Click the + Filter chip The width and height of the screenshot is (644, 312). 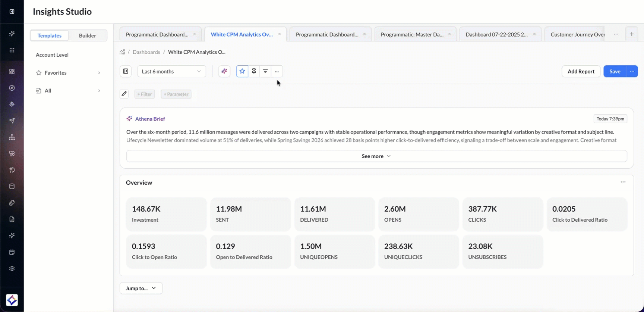pos(145,94)
